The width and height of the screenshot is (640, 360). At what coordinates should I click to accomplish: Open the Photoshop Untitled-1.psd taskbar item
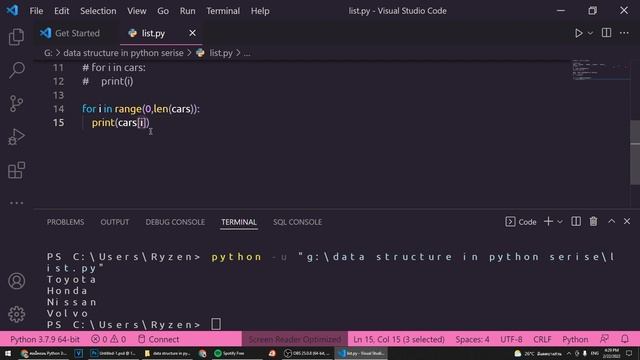[x=114, y=353]
